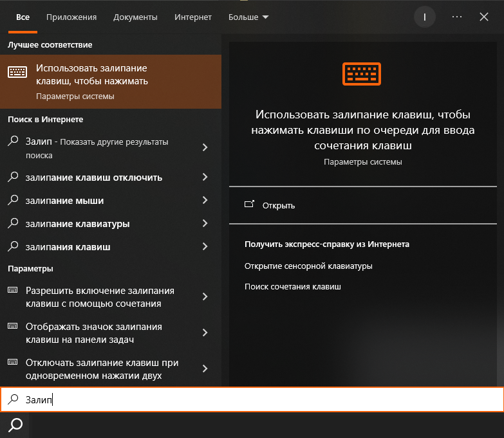504x438 pixels.
Task: Select the Интернет tab
Action: pos(192,17)
